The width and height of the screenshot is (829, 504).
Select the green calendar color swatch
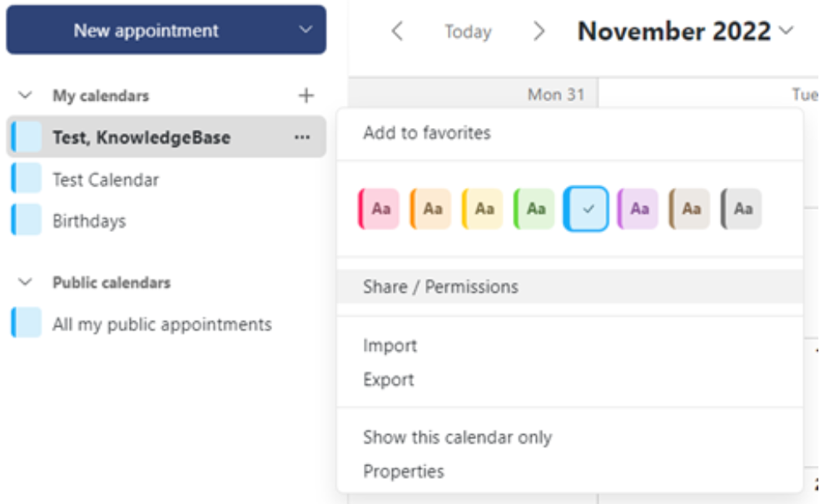[536, 208]
